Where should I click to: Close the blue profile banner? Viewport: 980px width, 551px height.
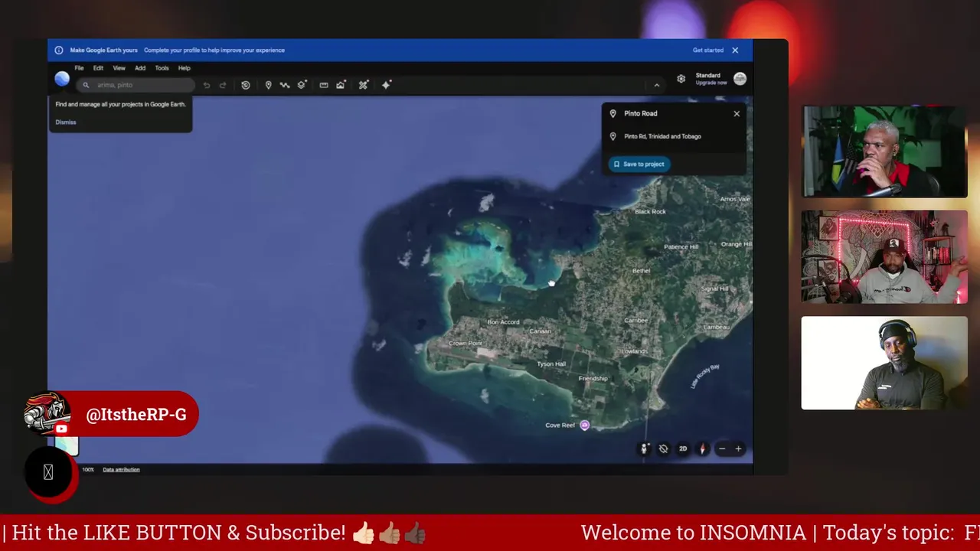[735, 51]
